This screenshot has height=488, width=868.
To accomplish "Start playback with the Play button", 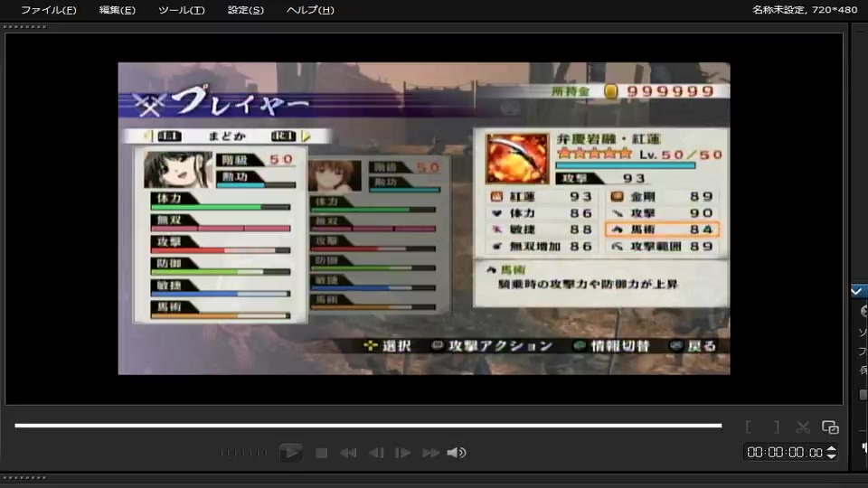I will (x=290, y=453).
